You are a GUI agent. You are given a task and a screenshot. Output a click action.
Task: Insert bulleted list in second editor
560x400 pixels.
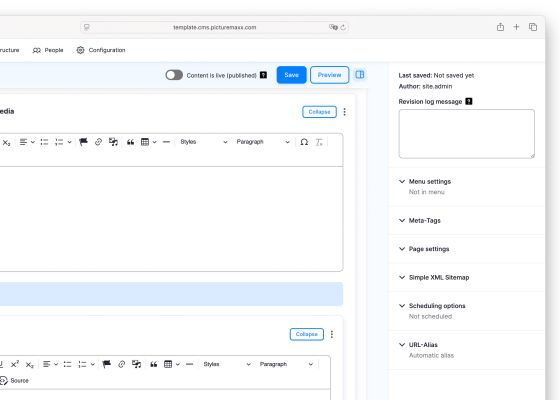[68, 364]
